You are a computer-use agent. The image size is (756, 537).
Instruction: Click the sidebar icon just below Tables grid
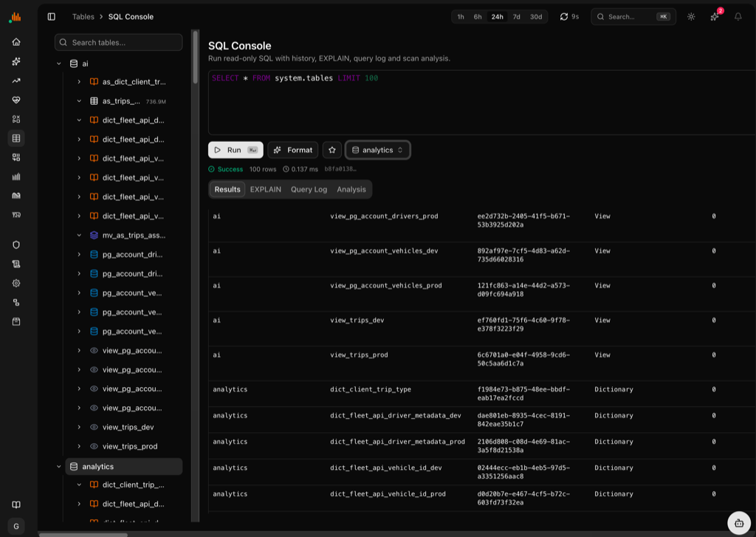point(16,157)
